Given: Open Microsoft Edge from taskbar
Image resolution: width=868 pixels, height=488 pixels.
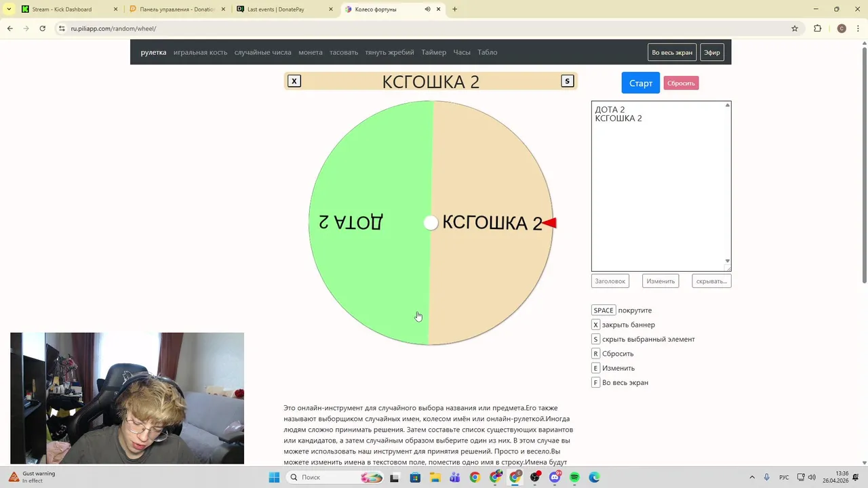Looking at the screenshot, I should pyautogui.click(x=595, y=477).
